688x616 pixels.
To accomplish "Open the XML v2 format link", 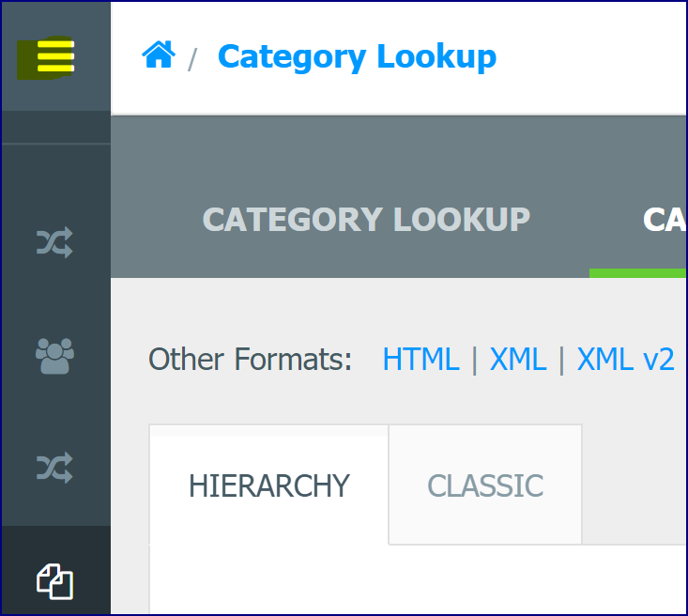I will [x=625, y=360].
